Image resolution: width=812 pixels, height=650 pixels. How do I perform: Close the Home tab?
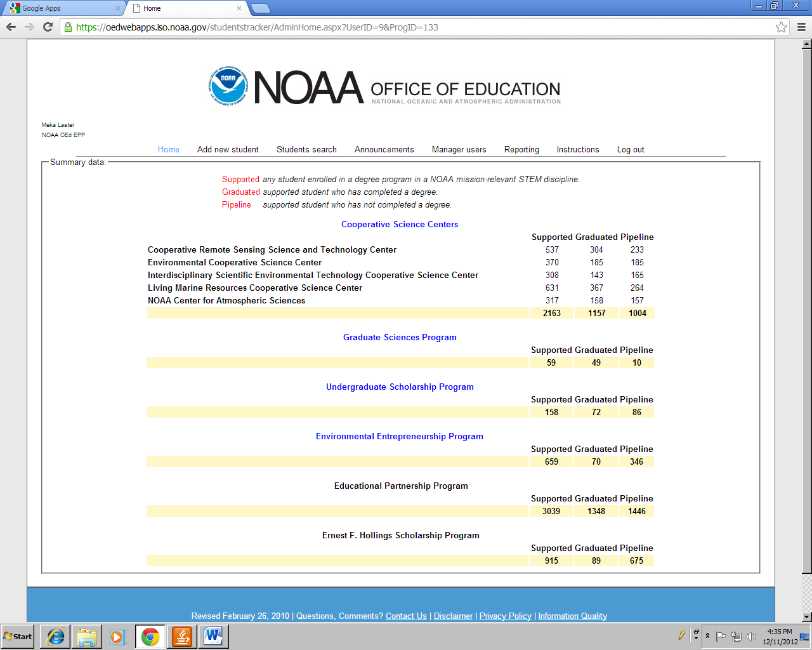click(239, 8)
